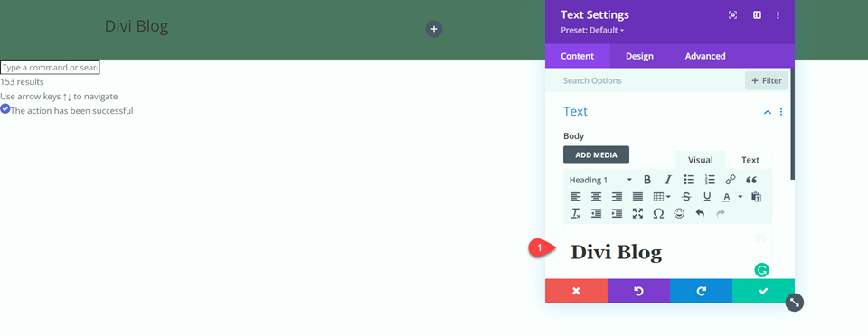This screenshot has height=336, width=868.
Task: Undo the last editor change
Action: pos(700,213)
